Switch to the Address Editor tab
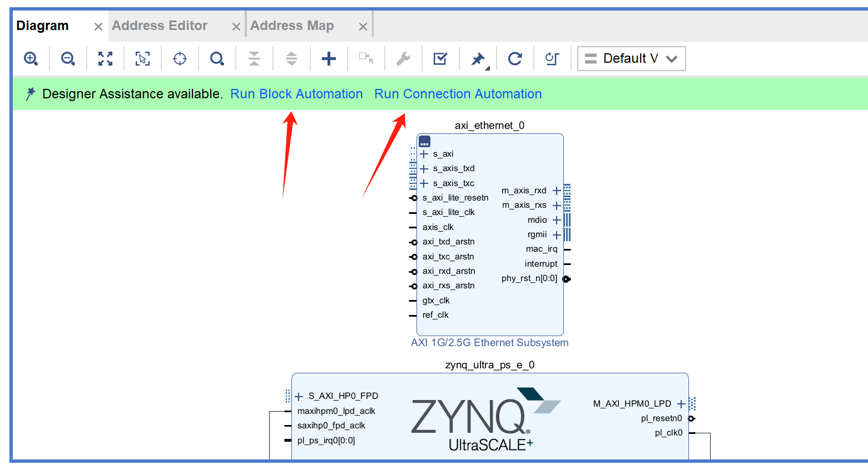 160,26
